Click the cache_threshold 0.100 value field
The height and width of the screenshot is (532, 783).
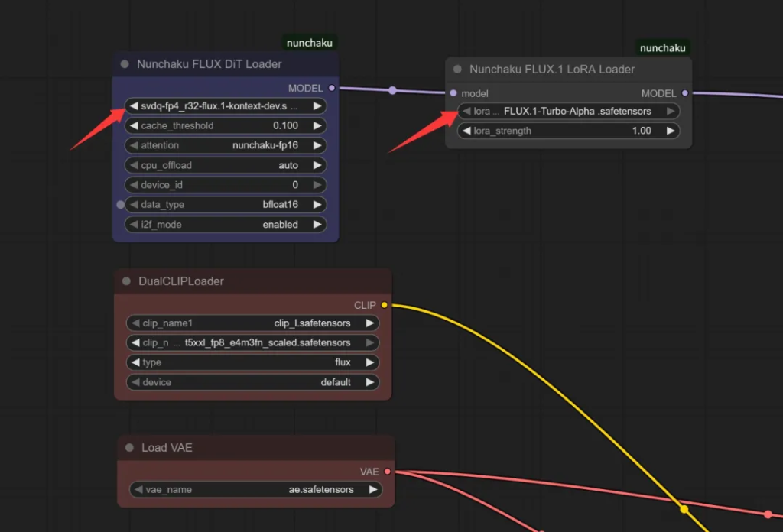pos(226,126)
